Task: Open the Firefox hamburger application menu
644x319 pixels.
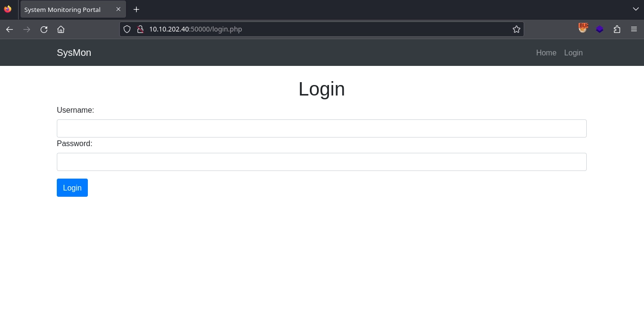Action: [x=634, y=29]
